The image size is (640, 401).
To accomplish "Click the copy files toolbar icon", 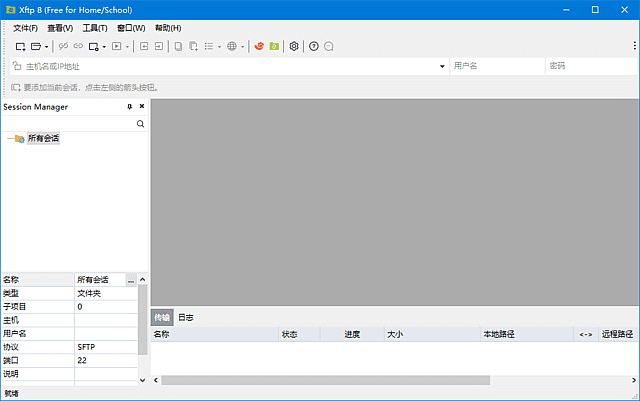I will [179, 46].
